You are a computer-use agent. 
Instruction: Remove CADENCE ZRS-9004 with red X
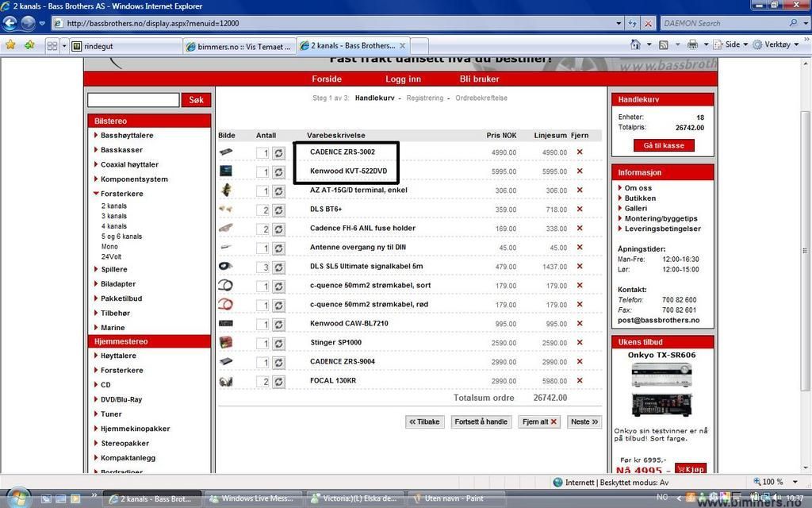(x=580, y=361)
